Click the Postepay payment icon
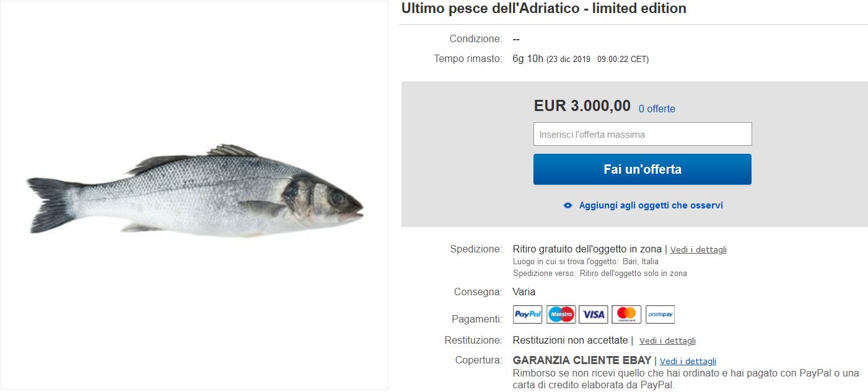Viewport: 868px width, 392px height. (x=660, y=314)
